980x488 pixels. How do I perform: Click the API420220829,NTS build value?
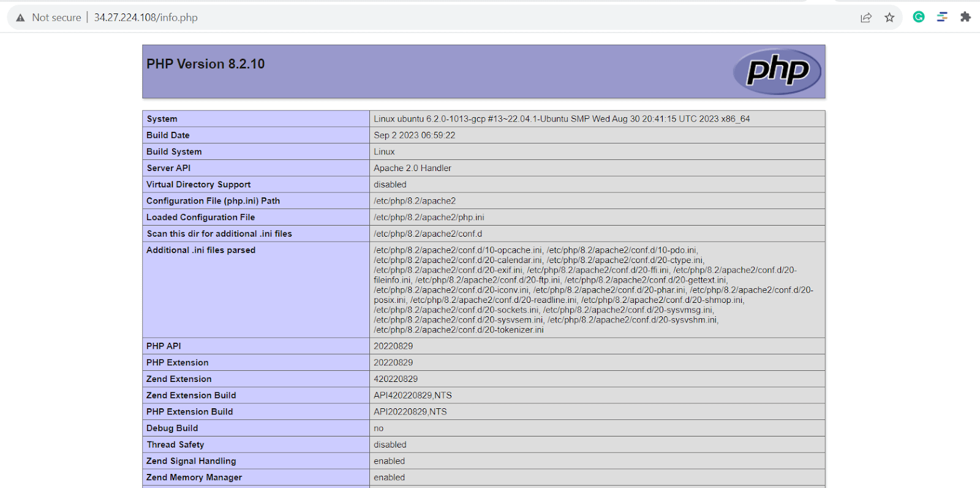(412, 395)
